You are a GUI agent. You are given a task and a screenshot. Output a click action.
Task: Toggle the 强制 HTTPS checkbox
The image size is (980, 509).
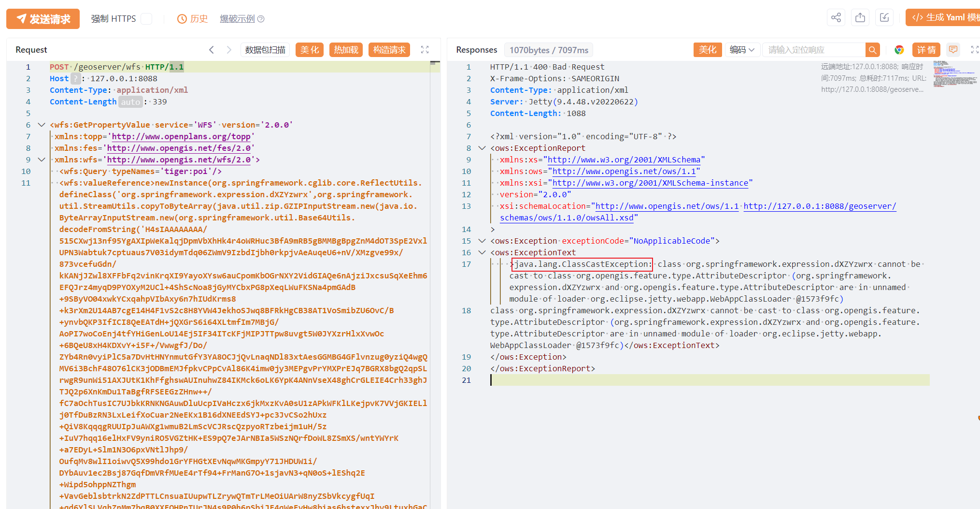(146, 19)
